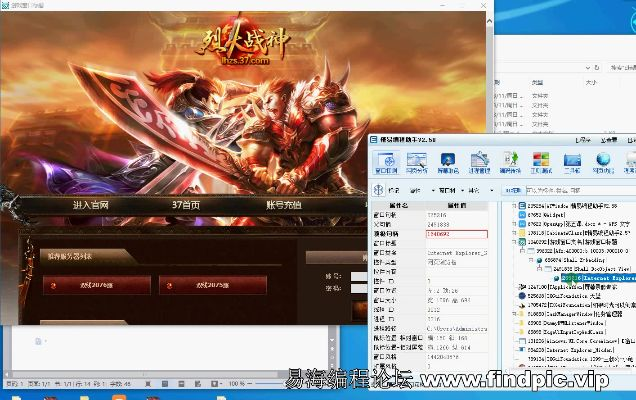Click the game window scroll-up arrow

point(490,21)
